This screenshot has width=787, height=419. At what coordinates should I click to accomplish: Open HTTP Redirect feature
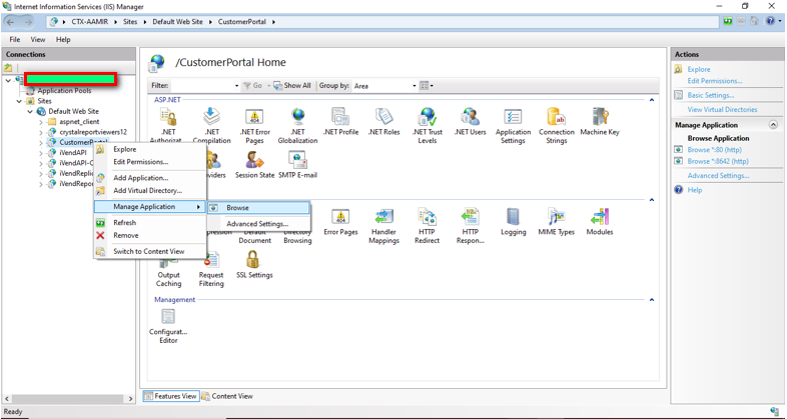(x=427, y=226)
